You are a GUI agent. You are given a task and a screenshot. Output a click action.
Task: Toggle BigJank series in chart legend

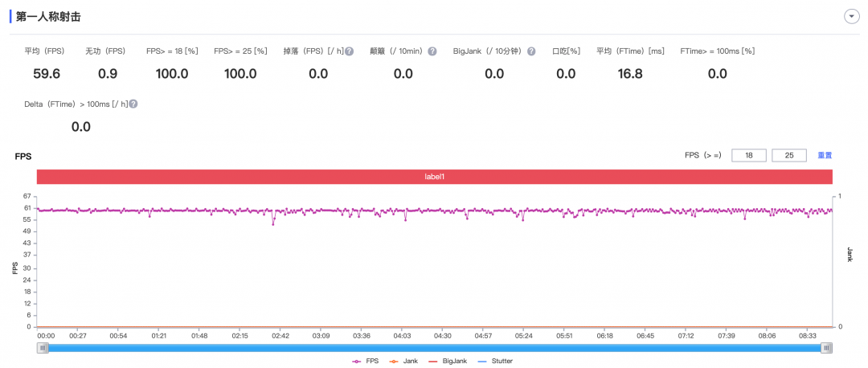448,362
